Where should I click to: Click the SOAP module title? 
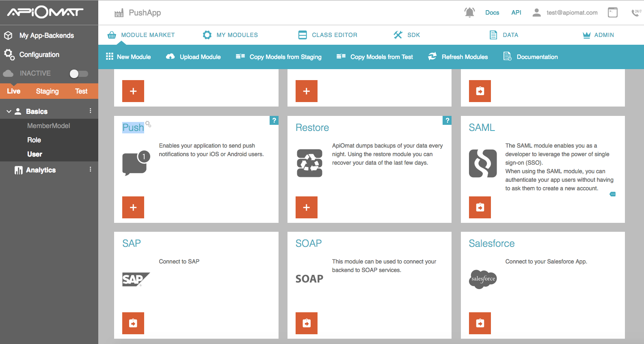pyautogui.click(x=309, y=244)
